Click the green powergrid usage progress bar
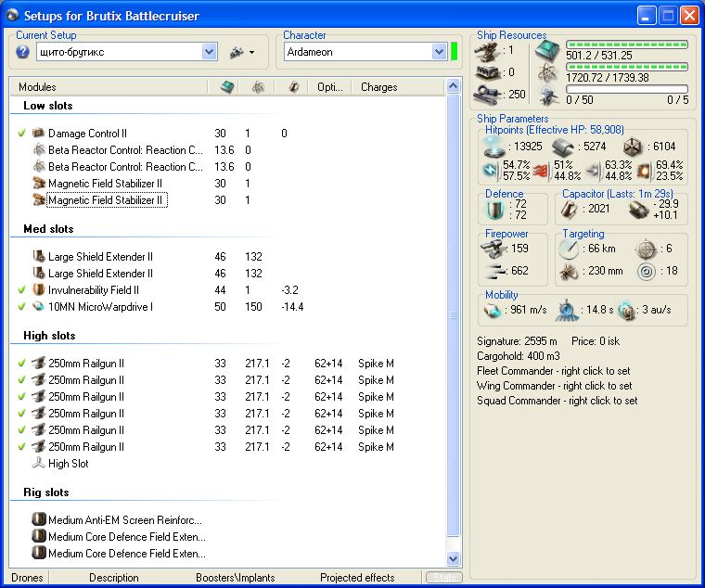 pyautogui.click(x=627, y=67)
